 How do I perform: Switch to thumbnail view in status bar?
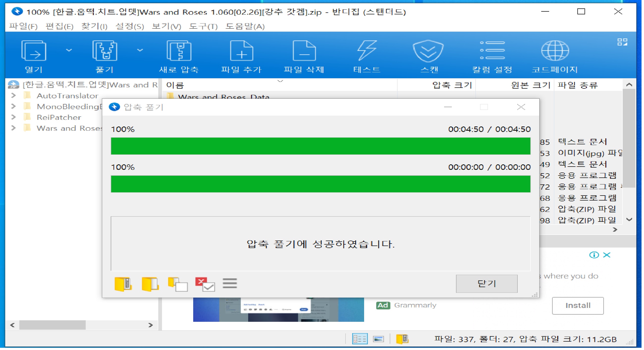click(378, 339)
